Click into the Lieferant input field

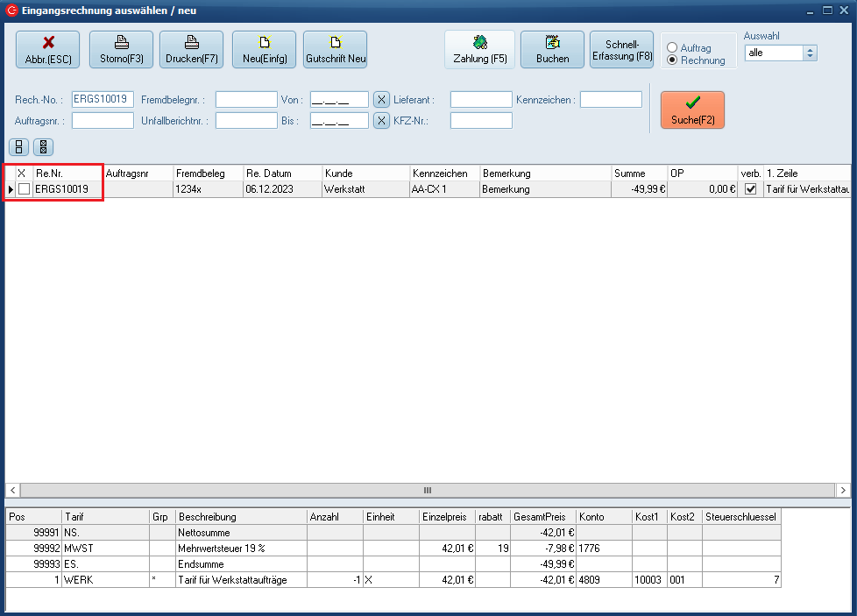pos(480,100)
